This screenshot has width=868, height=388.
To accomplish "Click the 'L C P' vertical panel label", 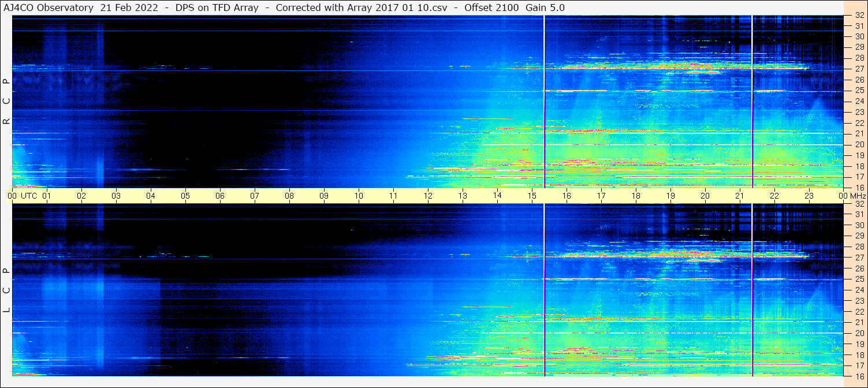I will pos(7,291).
